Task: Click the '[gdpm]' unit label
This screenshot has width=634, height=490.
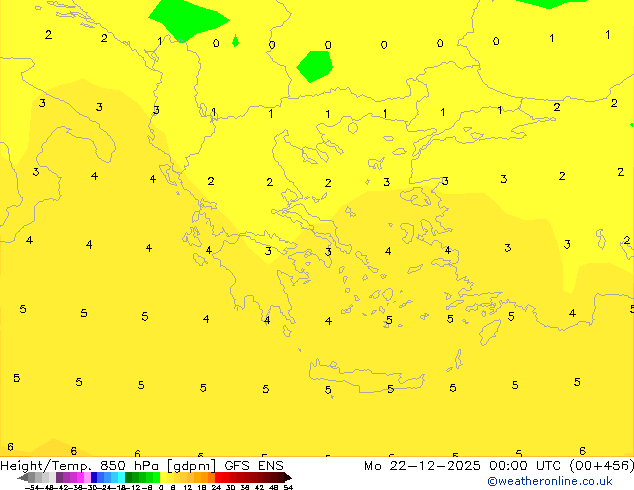Action: point(191,466)
